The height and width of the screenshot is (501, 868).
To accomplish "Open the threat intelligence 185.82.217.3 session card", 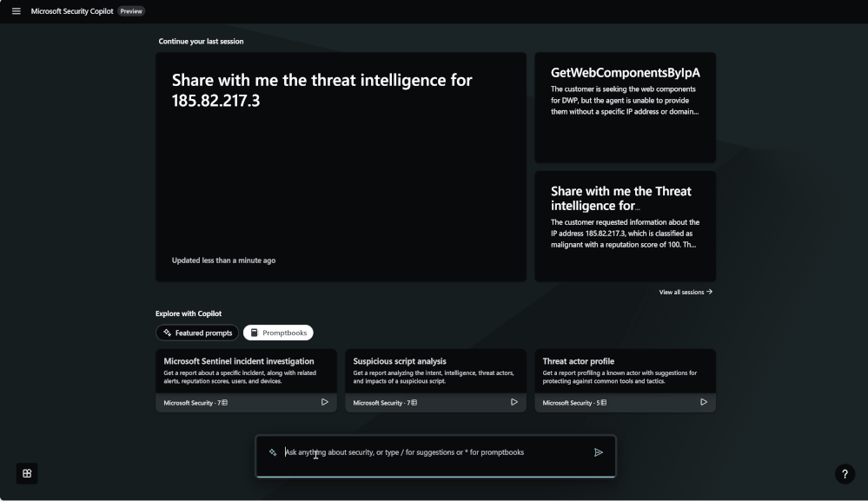I will point(341,167).
